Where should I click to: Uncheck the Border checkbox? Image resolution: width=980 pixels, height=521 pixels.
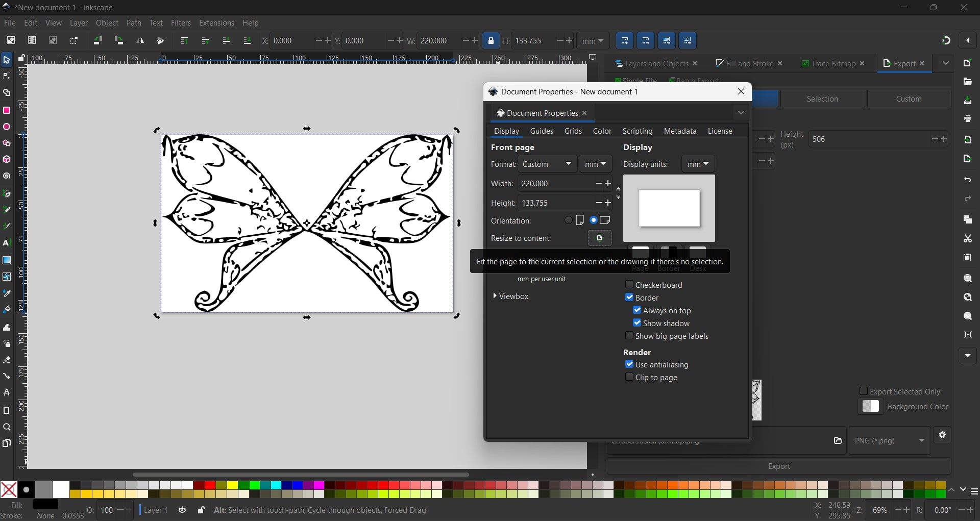(629, 297)
